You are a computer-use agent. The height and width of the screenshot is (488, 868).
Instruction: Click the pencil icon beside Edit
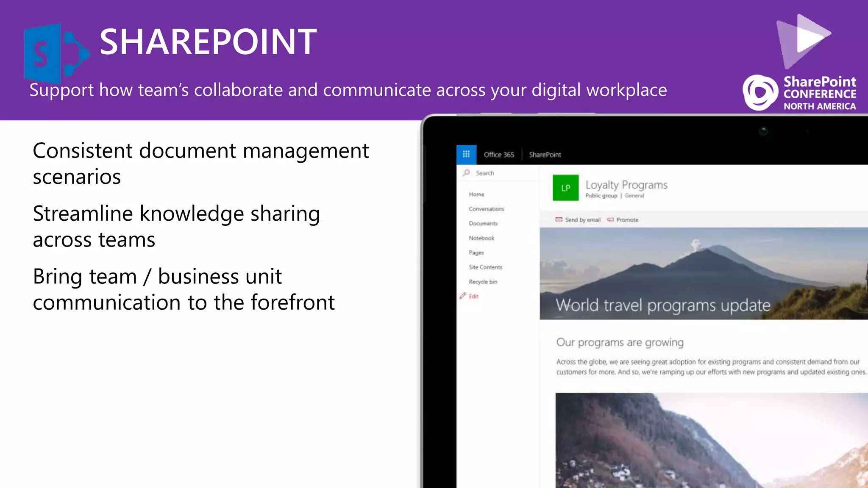coord(462,296)
